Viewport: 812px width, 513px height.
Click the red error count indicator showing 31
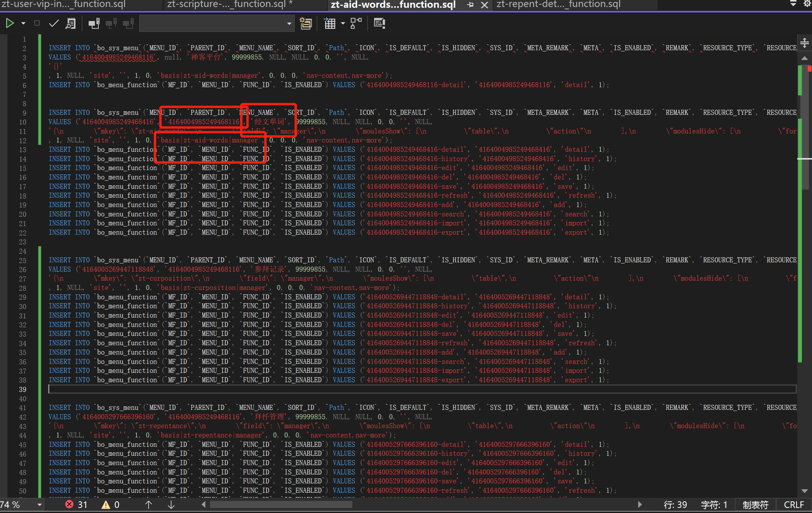click(x=77, y=505)
